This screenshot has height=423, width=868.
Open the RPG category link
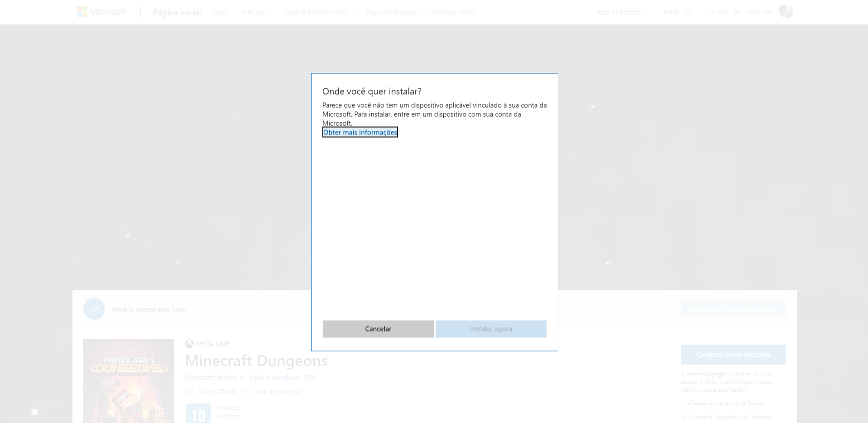click(x=310, y=378)
